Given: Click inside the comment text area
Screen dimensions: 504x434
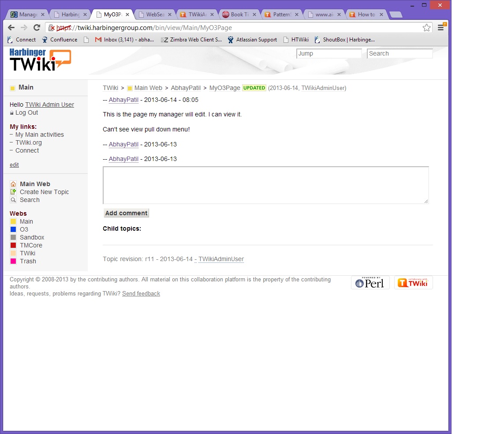Looking at the screenshot, I should pyautogui.click(x=265, y=185).
